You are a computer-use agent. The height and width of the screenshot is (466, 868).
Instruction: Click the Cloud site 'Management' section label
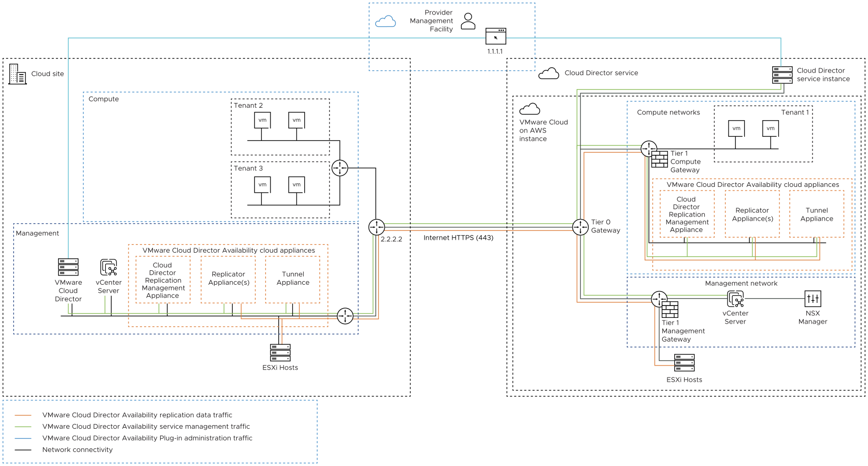tap(37, 234)
